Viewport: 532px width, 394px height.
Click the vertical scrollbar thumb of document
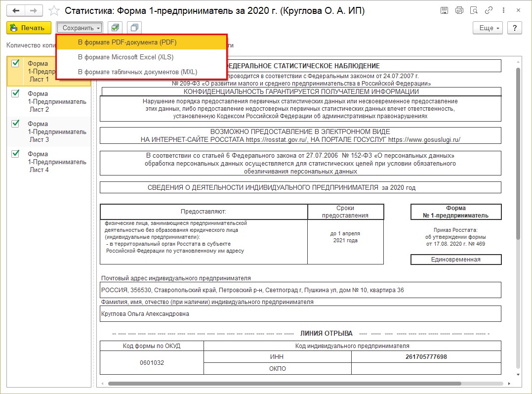pyautogui.click(x=518, y=154)
